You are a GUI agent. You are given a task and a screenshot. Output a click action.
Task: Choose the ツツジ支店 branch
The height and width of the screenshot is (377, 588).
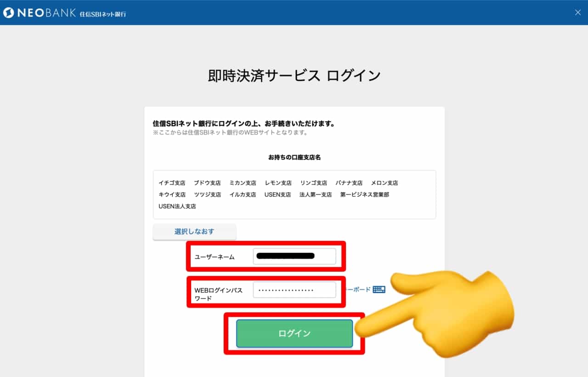pos(207,195)
